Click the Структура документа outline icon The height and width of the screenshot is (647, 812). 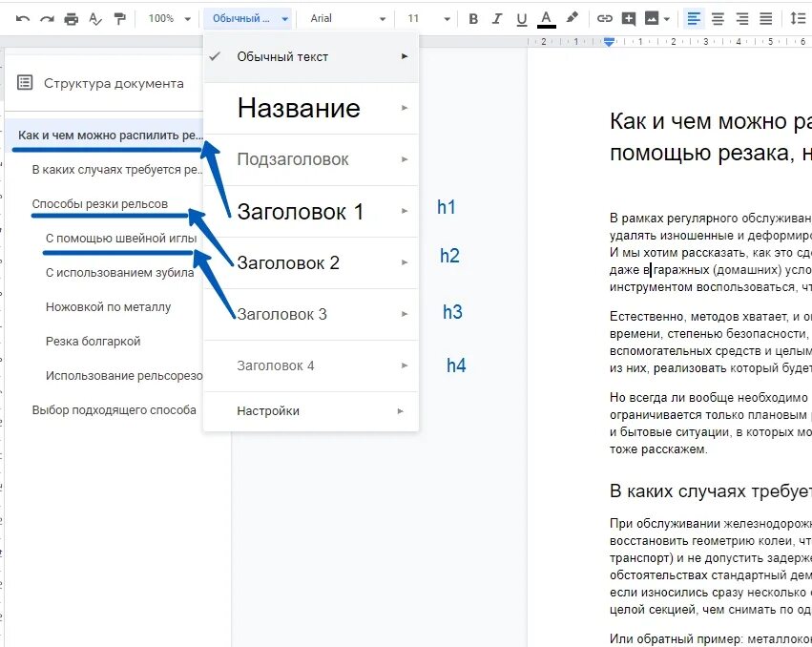click(25, 82)
